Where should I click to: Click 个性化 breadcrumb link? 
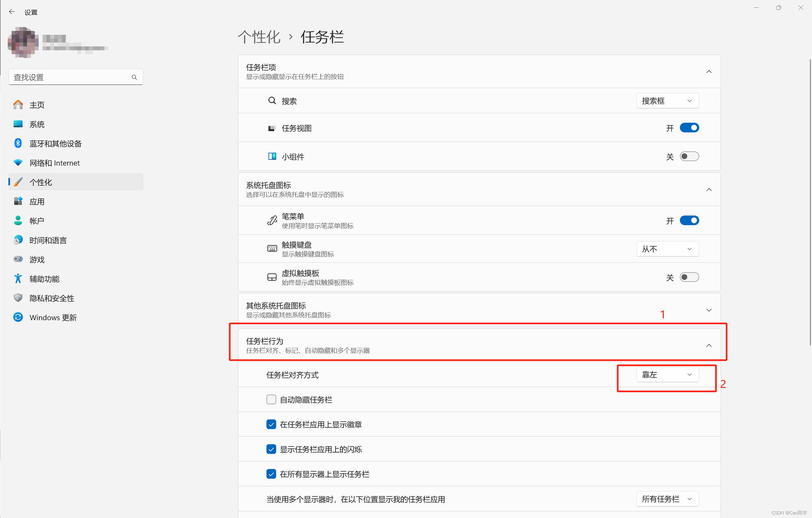259,37
